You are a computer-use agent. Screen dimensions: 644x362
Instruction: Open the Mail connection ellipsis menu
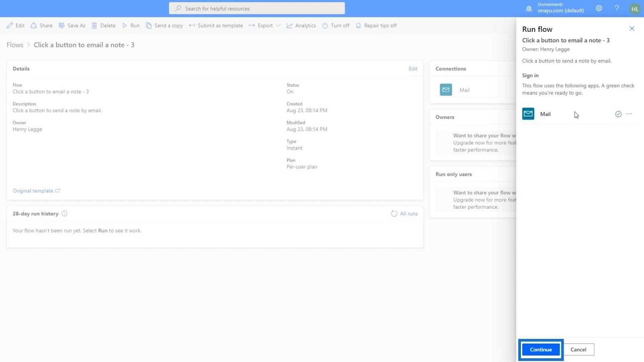[x=629, y=114]
